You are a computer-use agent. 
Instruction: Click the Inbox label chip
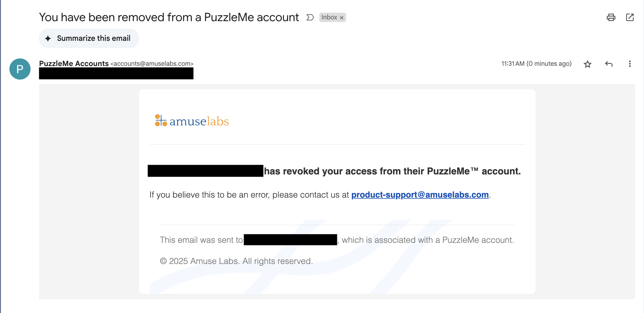tap(329, 17)
